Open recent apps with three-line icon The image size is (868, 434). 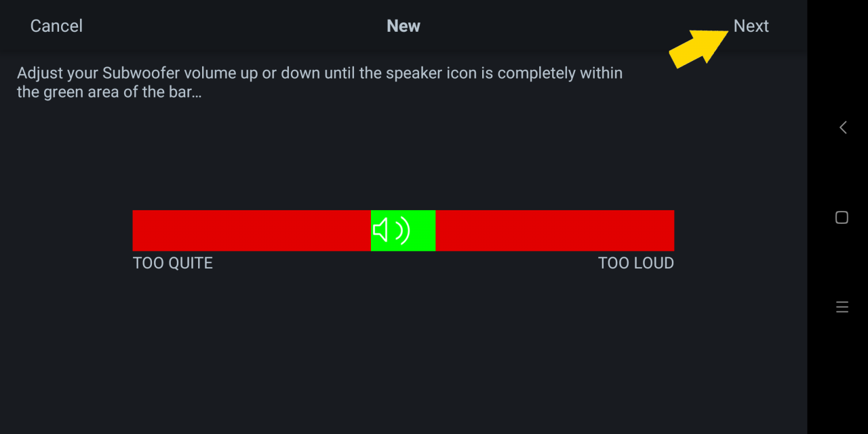(842, 307)
